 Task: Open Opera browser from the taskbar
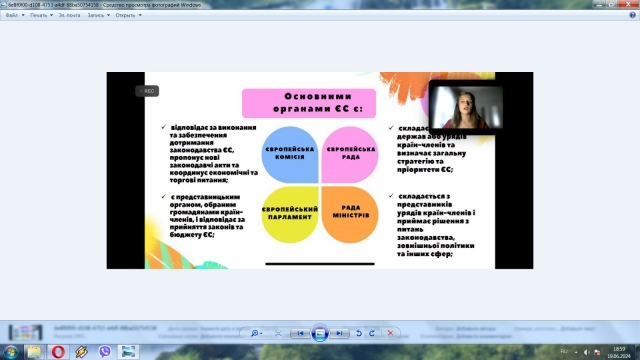58,351
